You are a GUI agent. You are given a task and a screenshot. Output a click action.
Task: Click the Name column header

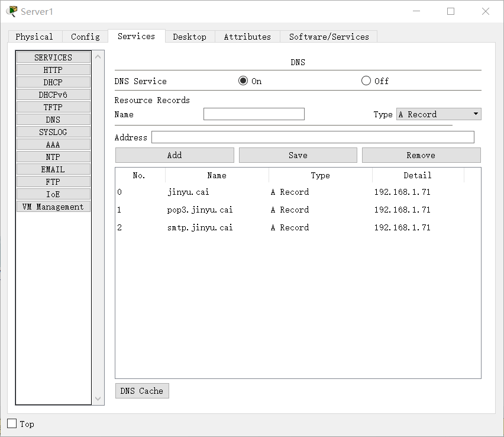[x=217, y=175]
